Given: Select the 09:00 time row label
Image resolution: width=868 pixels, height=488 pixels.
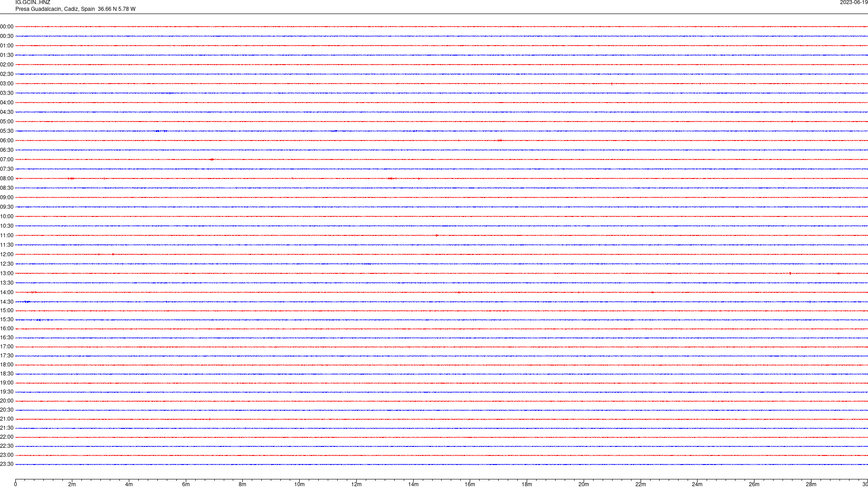Looking at the screenshot, I should coord(7,197).
